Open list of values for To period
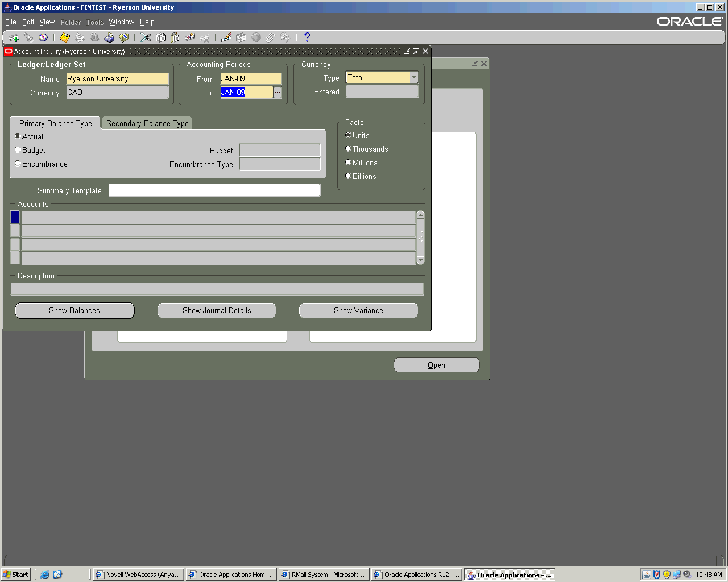The height and width of the screenshot is (582, 728). click(278, 92)
